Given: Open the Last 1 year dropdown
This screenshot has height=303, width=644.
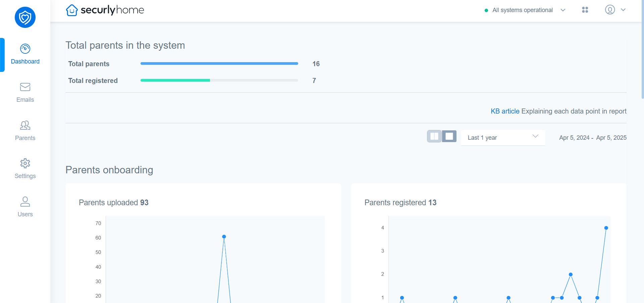Looking at the screenshot, I should click(503, 138).
